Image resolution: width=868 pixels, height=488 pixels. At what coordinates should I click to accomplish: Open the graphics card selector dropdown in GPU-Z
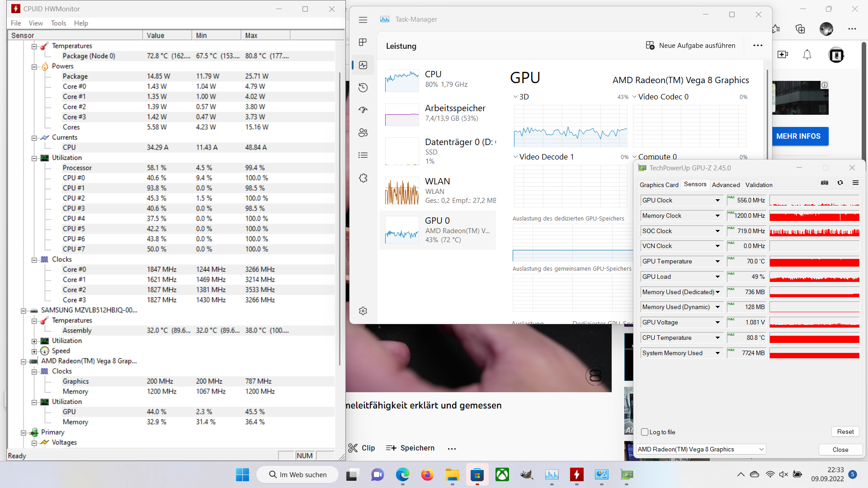pos(761,449)
